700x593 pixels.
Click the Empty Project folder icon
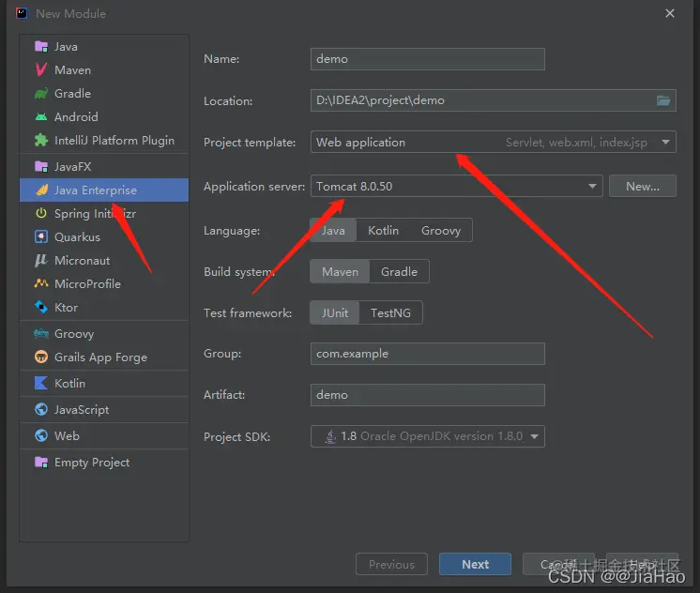point(41,463)
